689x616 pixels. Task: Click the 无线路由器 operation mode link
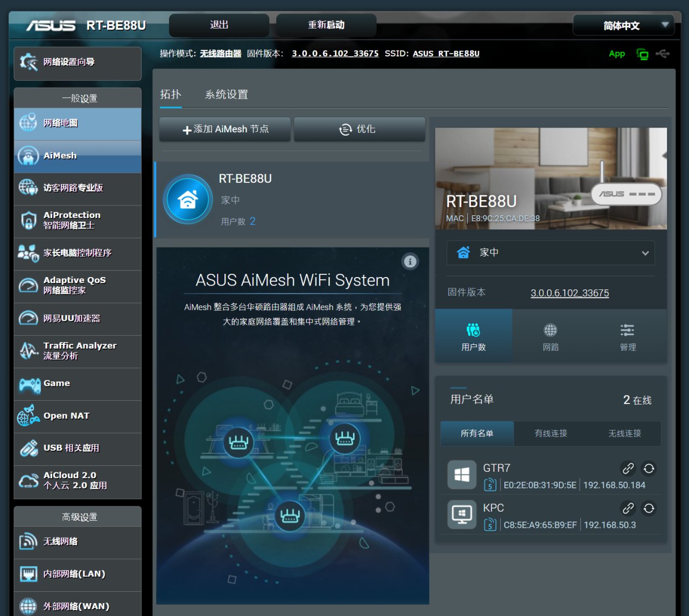click(221, 54)
